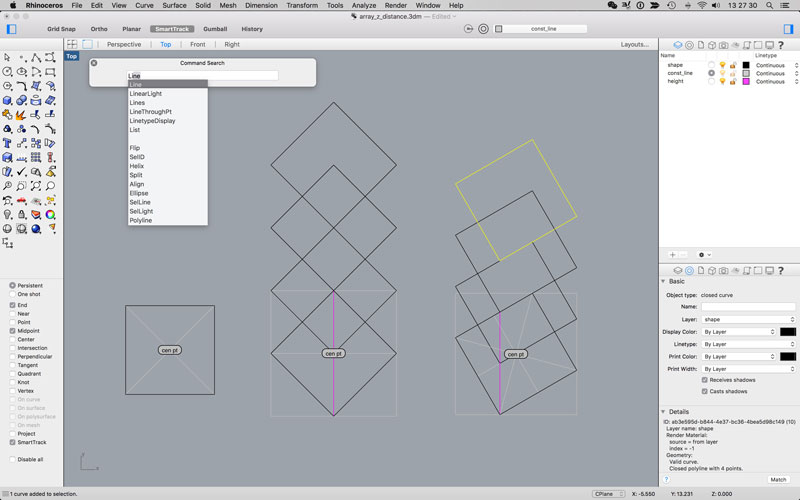Click the Explode tool icon
The height and width of the screenshot is (500, 800).
pyautogui.click(x=21, y=115)
